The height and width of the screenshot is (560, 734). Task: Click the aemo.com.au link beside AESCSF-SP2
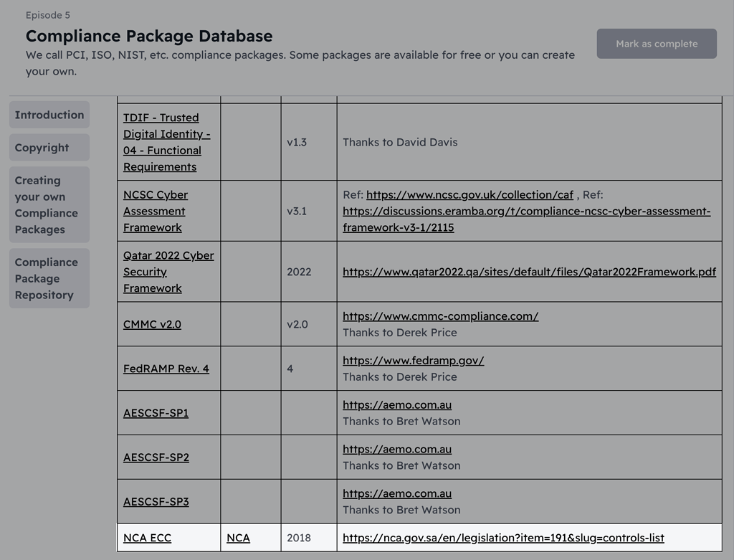397,450
